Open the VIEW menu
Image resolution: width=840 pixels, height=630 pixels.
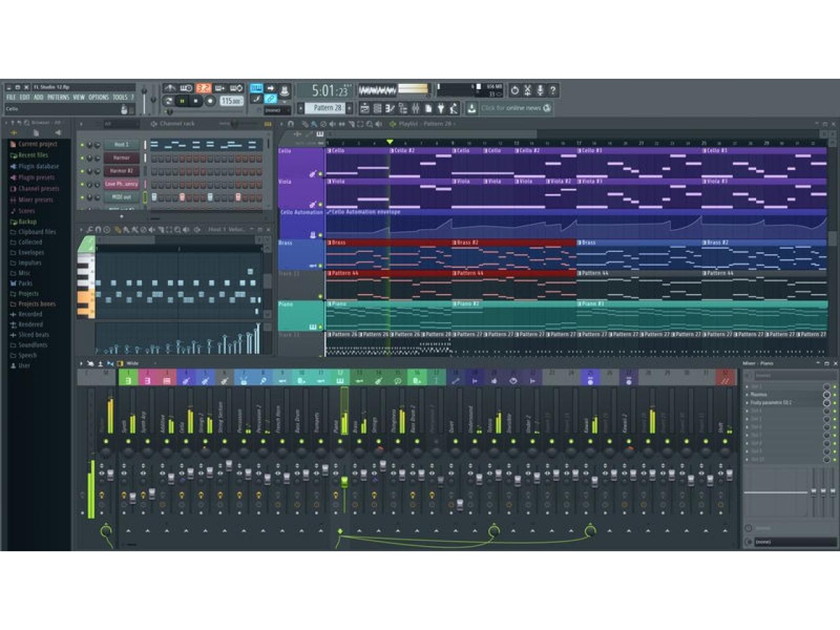click(79, 97)
